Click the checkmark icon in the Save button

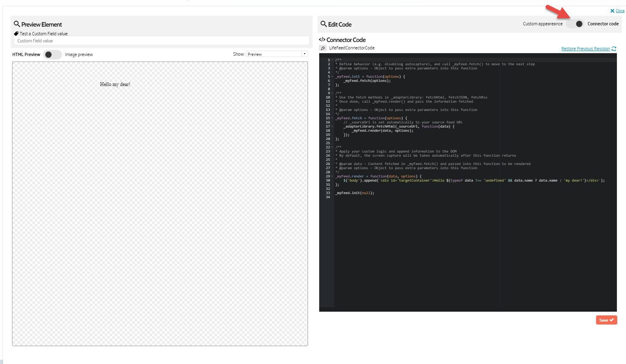pos(611,320)
